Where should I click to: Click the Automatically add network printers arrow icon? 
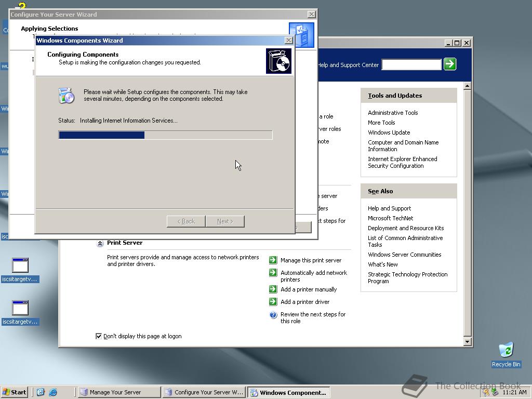[x=273, y=273]
